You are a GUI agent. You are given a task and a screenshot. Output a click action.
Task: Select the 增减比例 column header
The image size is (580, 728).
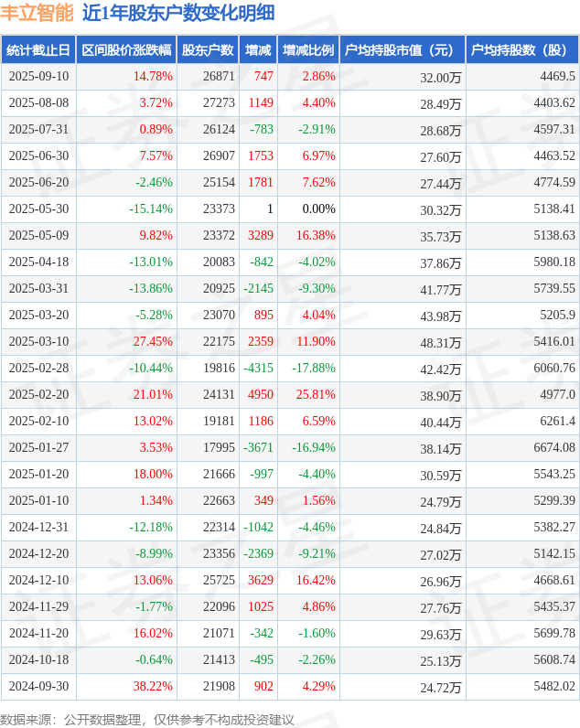tap(308, 50)
